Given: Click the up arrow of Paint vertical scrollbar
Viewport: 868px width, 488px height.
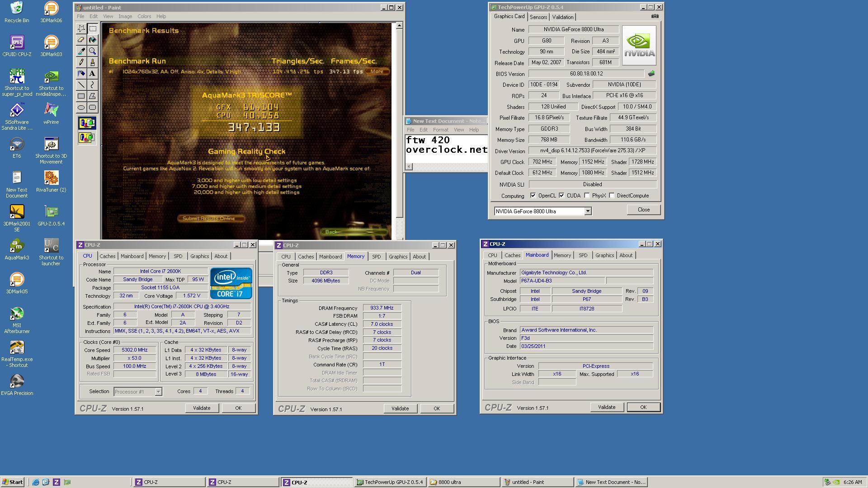Looking at the screenshot, I should 399,26.
